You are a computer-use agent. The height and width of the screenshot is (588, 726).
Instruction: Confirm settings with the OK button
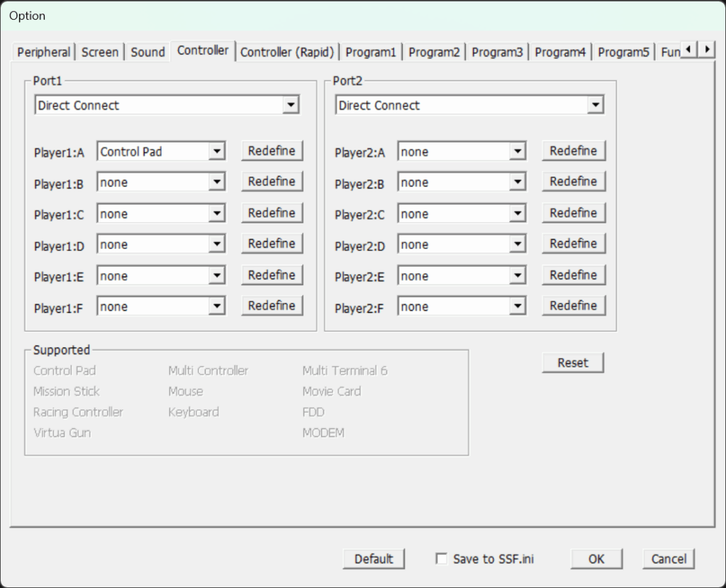tap(596, 559)
